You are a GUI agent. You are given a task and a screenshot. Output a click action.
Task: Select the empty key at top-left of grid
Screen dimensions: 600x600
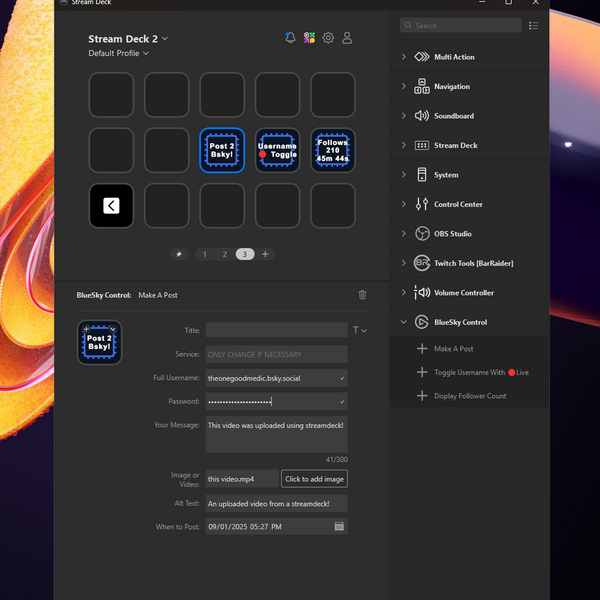click(x=111, y=95)
